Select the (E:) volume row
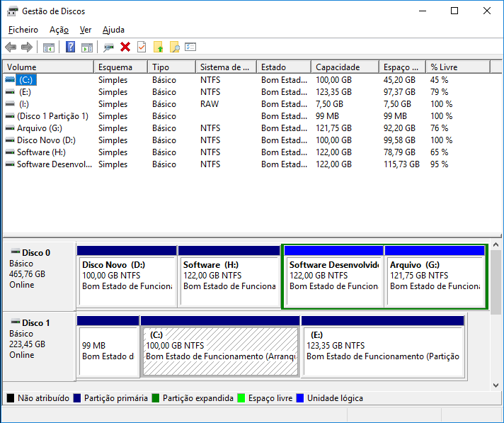This screenshot has height=423, width=504. pos(247,92)
